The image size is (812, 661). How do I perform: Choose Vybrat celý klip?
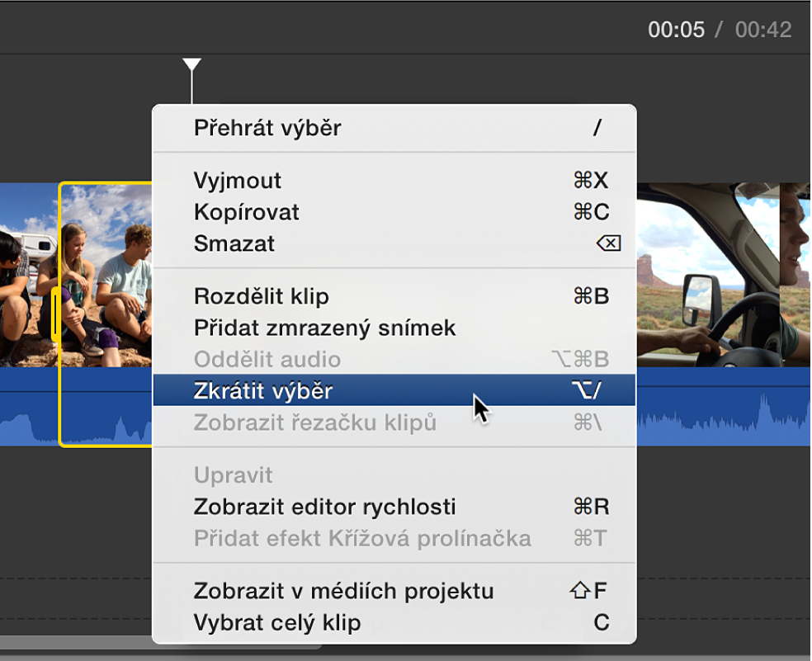[x=394, y=622]
